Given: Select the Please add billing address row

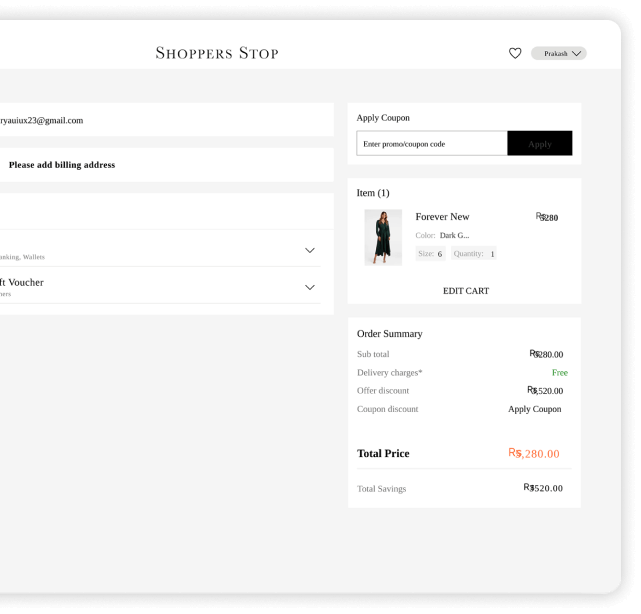Looking at the screenshot, I should (62, 165).
